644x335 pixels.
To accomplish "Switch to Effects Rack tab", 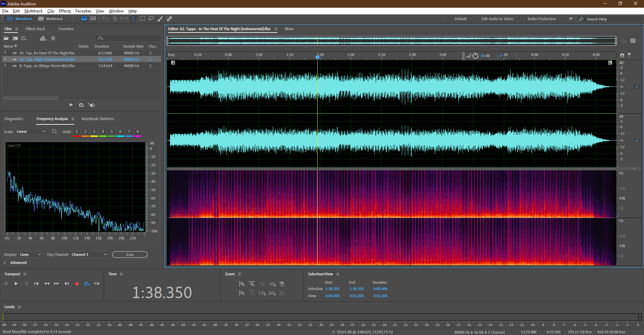I will tap(35, 29).
